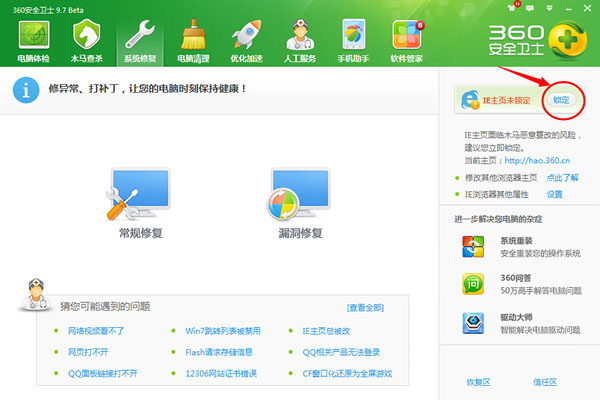Click the 点此了解 link
The image size is (600, 400).
(x=562, y=178)
